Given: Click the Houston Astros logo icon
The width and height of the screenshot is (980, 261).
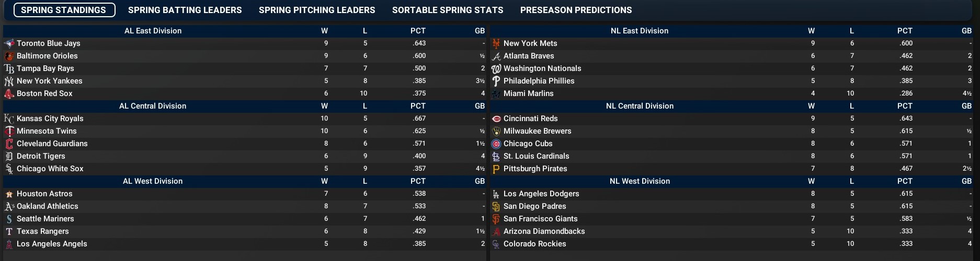Looking at the screenshot, I should tap(9, 194).
